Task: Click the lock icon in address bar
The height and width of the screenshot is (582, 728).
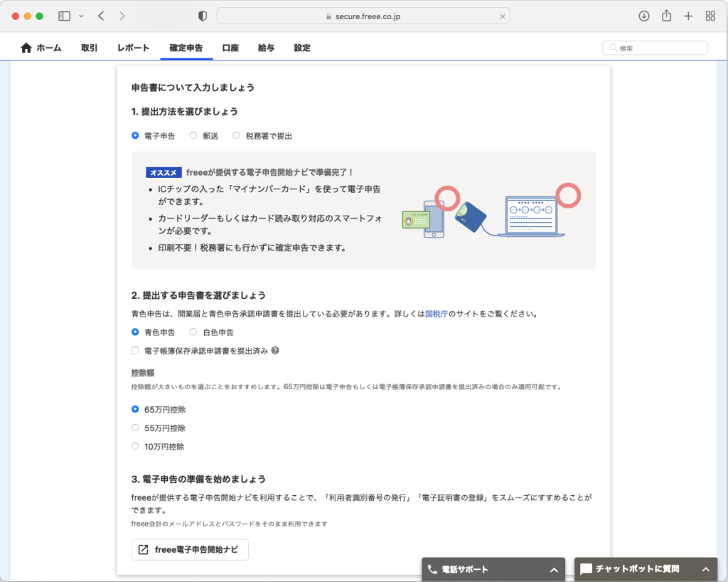Action: pyautogui.click(x=328, y=16)
